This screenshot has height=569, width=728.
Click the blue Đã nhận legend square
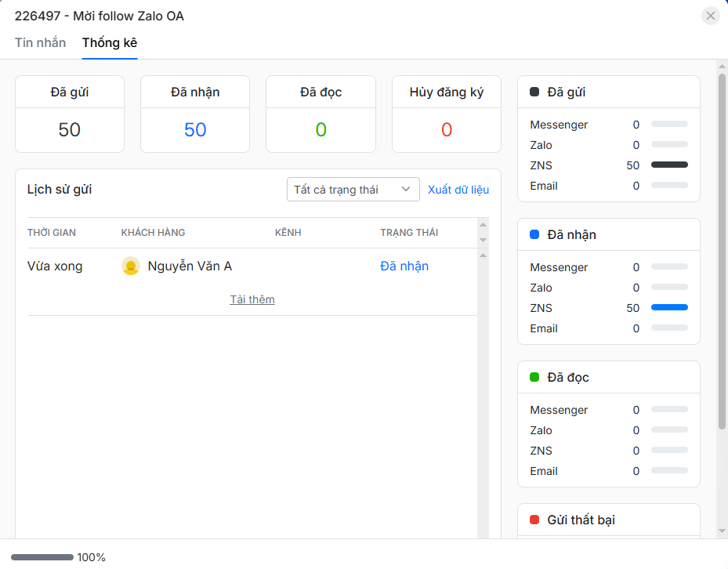pyautogui.click(x=534, y=234)
